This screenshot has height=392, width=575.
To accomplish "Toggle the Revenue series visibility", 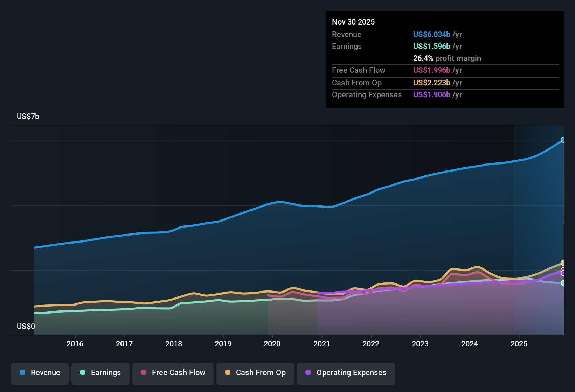I will [40, 373].
